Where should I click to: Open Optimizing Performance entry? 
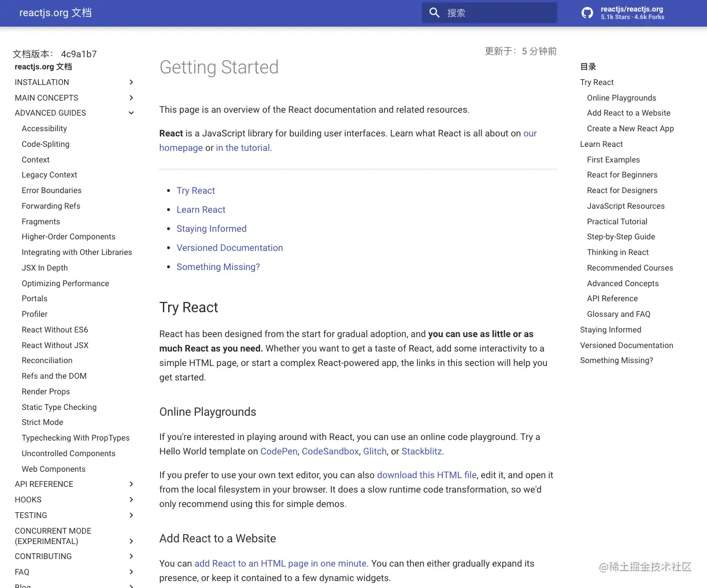65,283
